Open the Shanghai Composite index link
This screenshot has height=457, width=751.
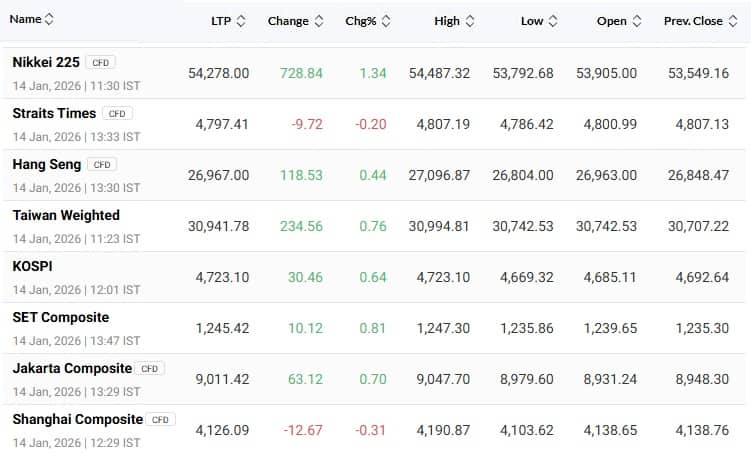pyautogui.click(x=78, y=420)
